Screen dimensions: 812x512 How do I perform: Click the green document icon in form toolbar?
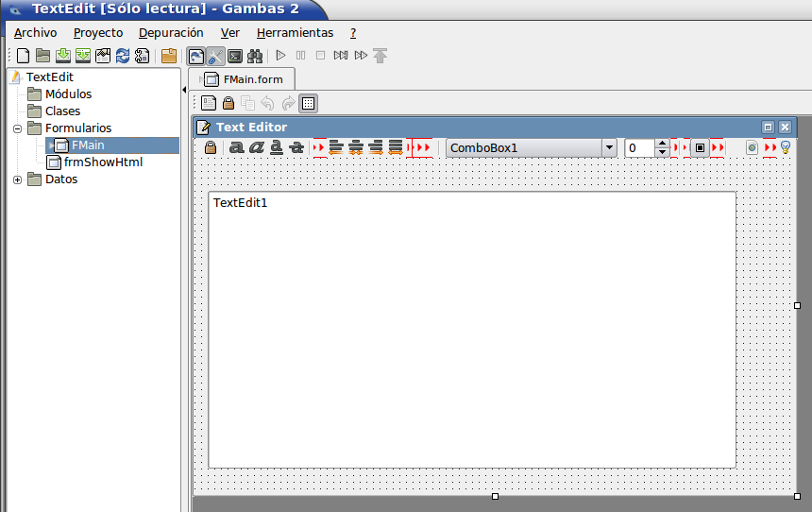[752, 148]
